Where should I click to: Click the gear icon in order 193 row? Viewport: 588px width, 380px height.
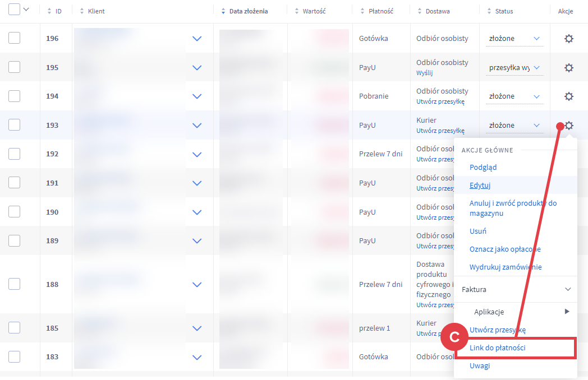click(x=568, y=125)
